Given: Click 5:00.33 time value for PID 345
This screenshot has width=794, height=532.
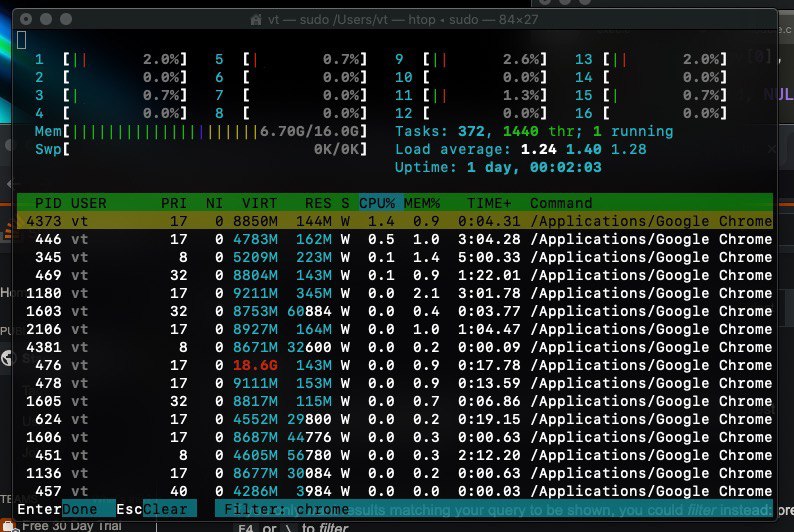Looking at the screenshot, I should (x=489, y=257).
